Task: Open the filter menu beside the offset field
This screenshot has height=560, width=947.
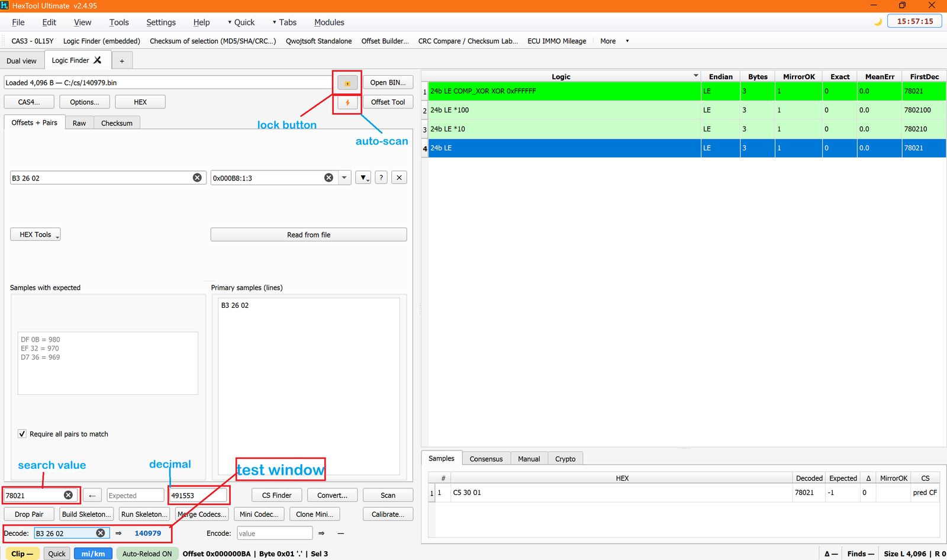Action: tap(363, 178)
